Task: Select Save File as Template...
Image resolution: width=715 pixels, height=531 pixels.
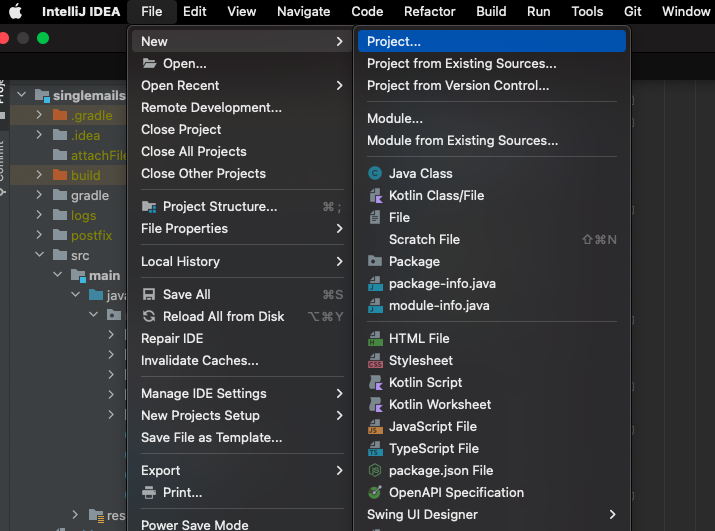Action: click(x=242, y=437)
